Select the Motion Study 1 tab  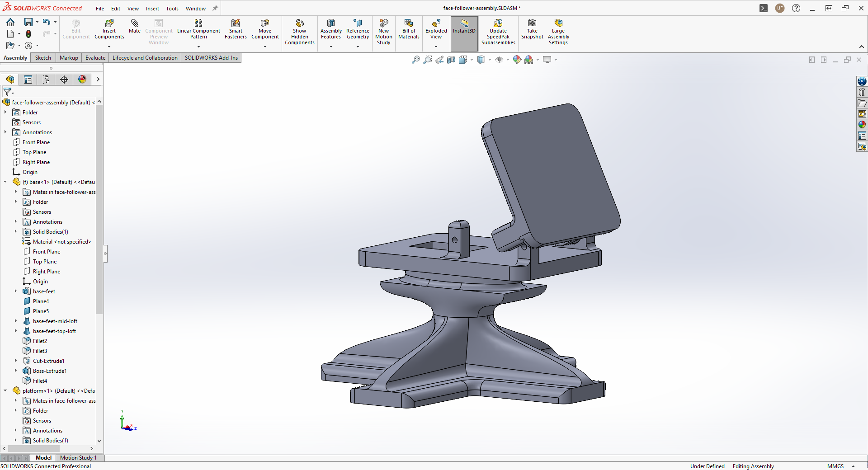click(x=78, y=458)
